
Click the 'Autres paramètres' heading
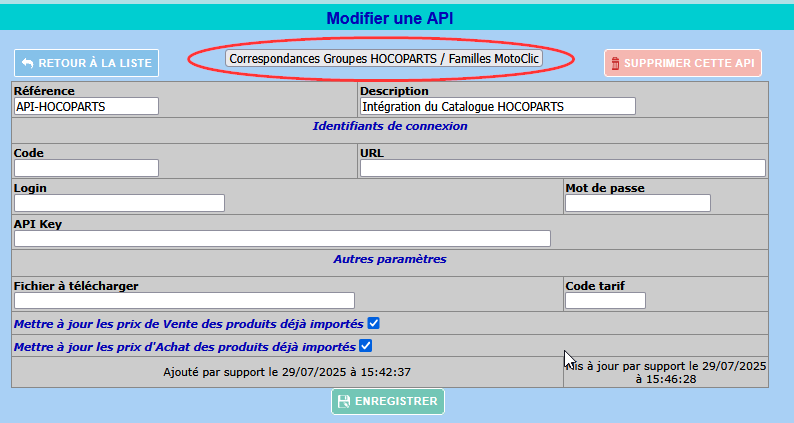pos(390,259)
